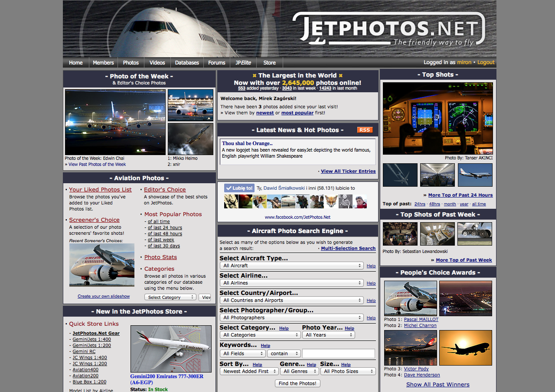Open the GeminiJets 1:400 store link
This screenshot has height=392, width=555.
click(91, 339)
